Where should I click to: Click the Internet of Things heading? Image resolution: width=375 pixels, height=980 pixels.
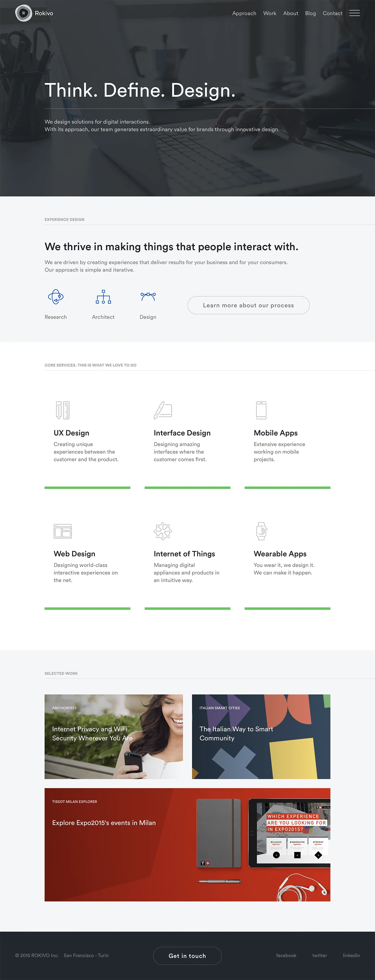[184, 554]
